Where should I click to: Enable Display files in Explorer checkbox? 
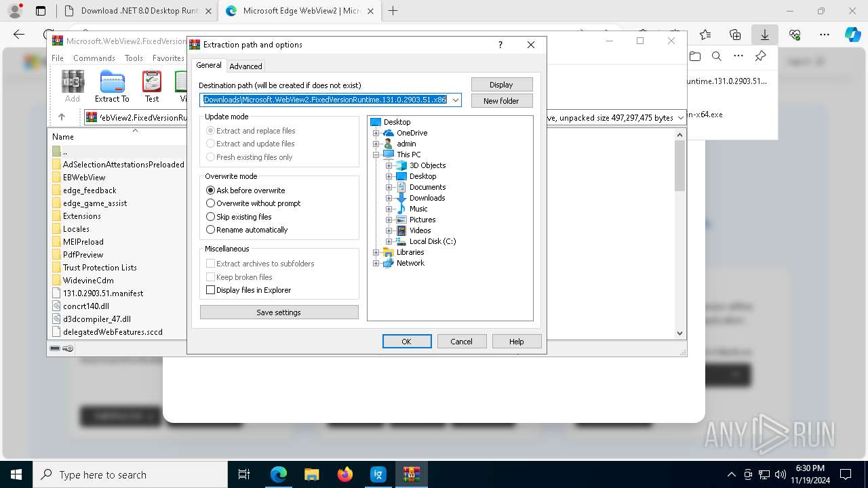(249, 290)
